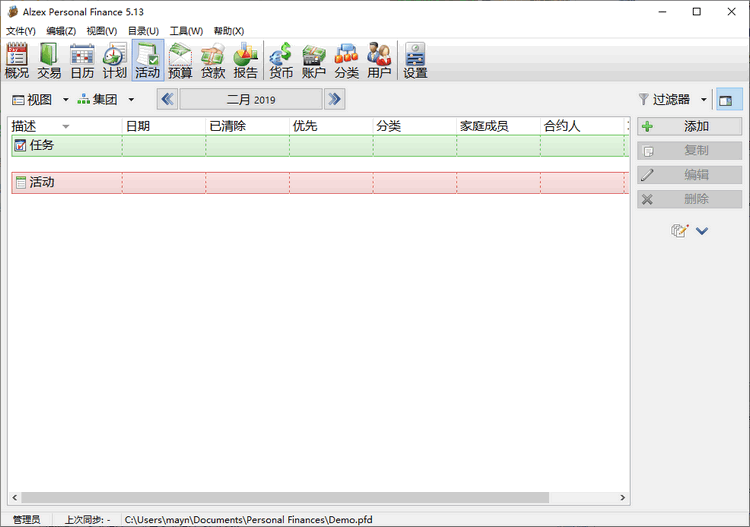Click the Demo.pfd file path text
The height and width of the screenshot is (527, 750).
coord(248,520)
